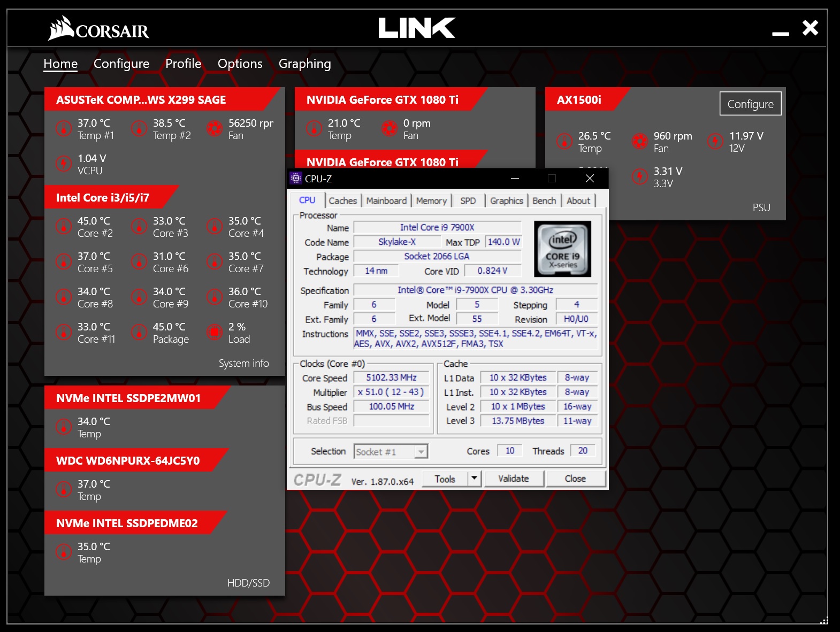
Task: Click the WDC WD6NPURX temperature icon
Action: click(x=64, y=489)
